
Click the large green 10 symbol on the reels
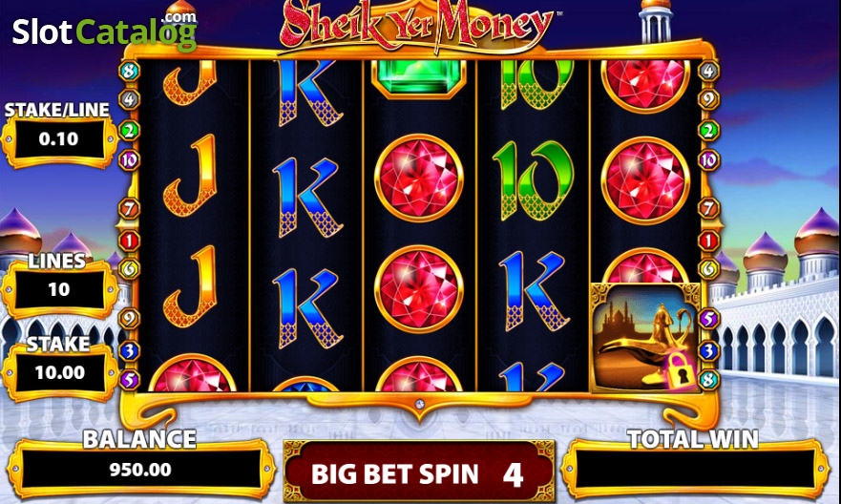pyautogui.click(x=533, y=180)
